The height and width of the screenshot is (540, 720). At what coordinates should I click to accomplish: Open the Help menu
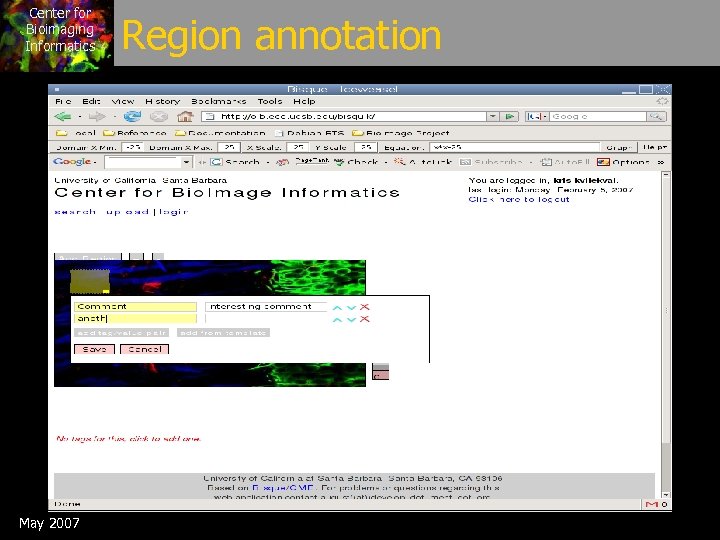pyautogui.click(x=304, y=101)
